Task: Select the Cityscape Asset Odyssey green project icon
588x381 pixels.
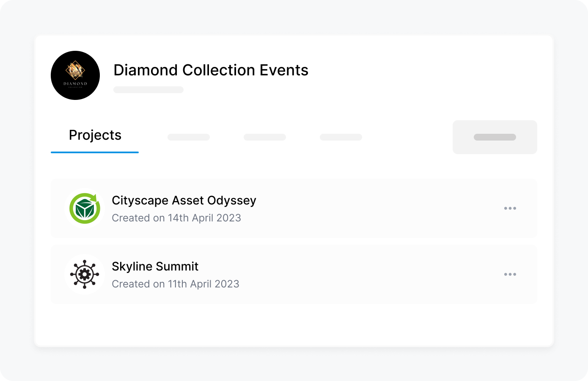Action: point(85,208)
